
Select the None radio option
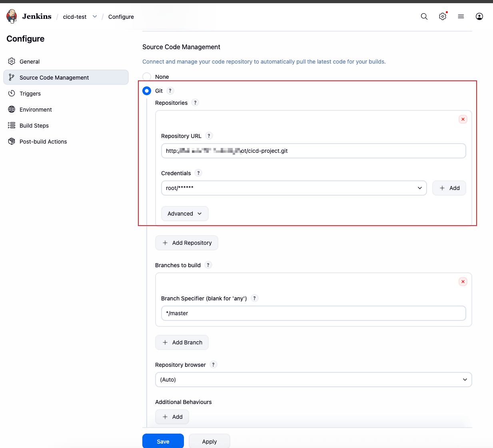(147, 77)
